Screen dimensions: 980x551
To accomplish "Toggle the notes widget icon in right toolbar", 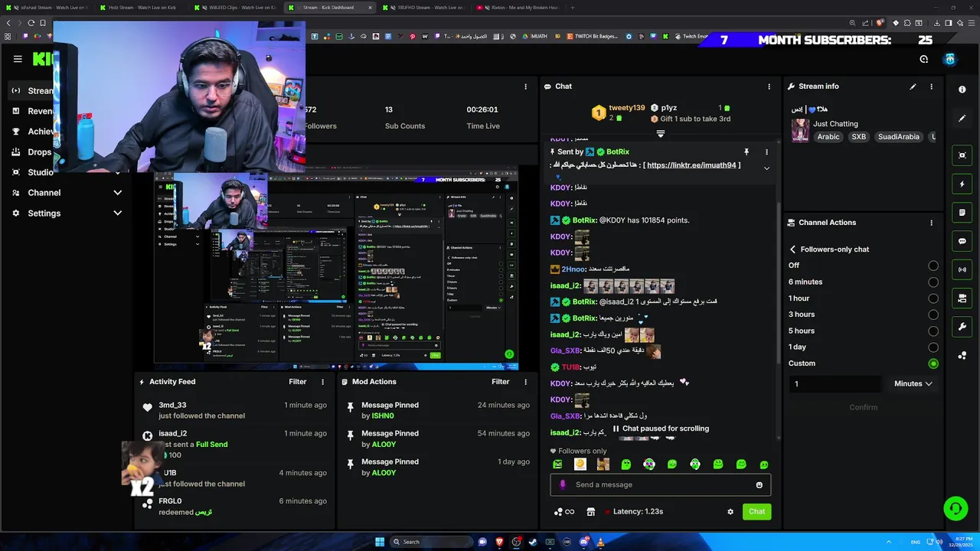I will coord(962,212).
